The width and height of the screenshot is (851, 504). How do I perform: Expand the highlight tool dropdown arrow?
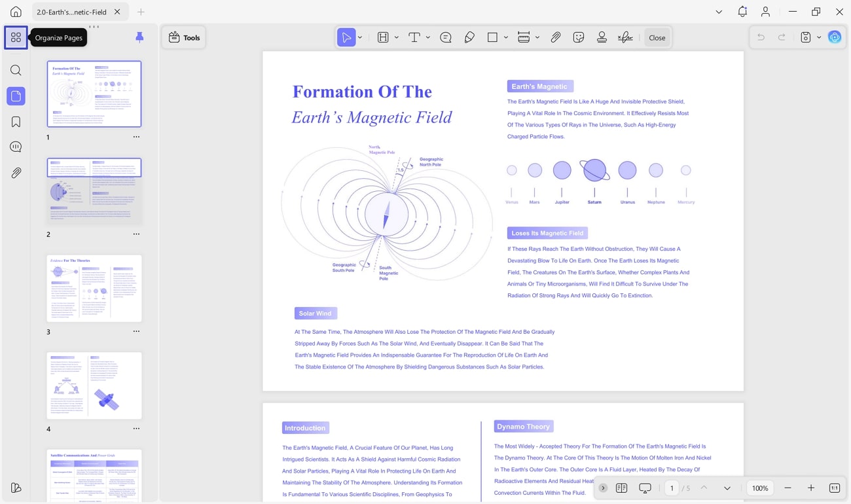pos(397,38)
